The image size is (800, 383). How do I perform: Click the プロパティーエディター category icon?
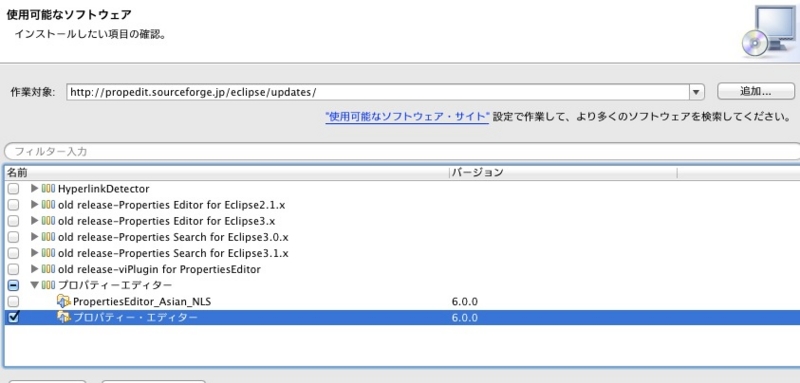tap(48, 285)
